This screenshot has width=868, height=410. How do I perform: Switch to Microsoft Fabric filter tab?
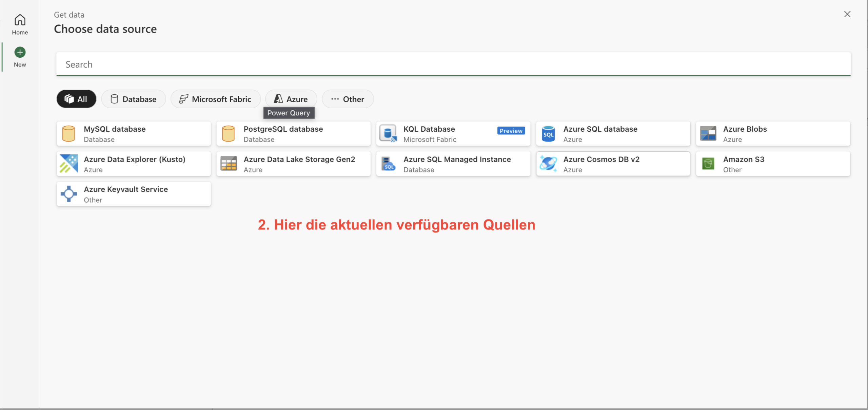pos(216,99)
